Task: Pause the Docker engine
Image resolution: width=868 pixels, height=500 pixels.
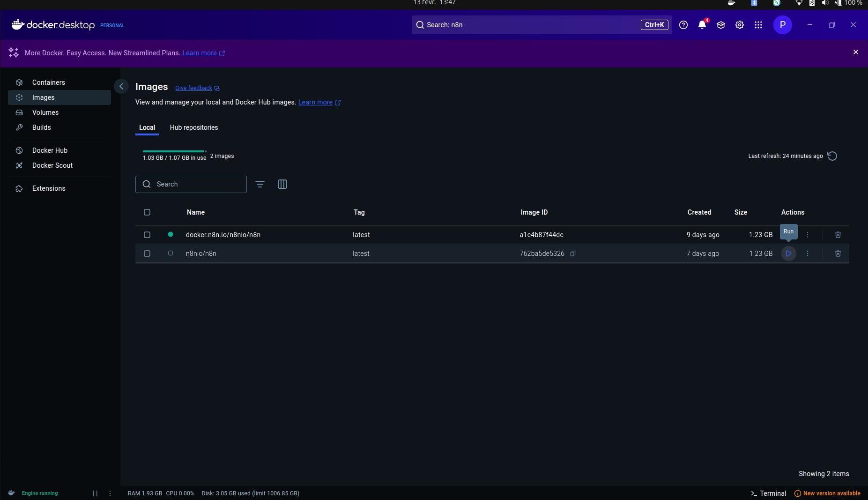Action: 95,493
